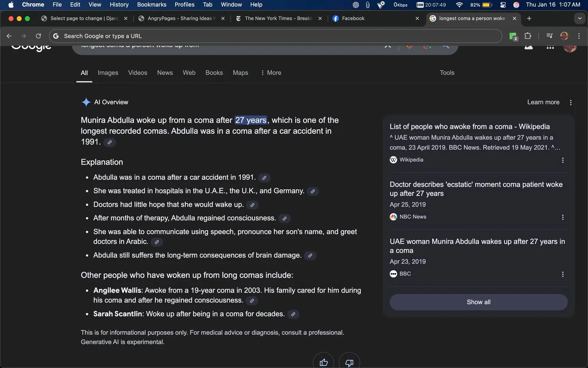The width and height of the screenshot is (588, 368).
Task: Click the thumbs down feedback icon
Action: 349,362
